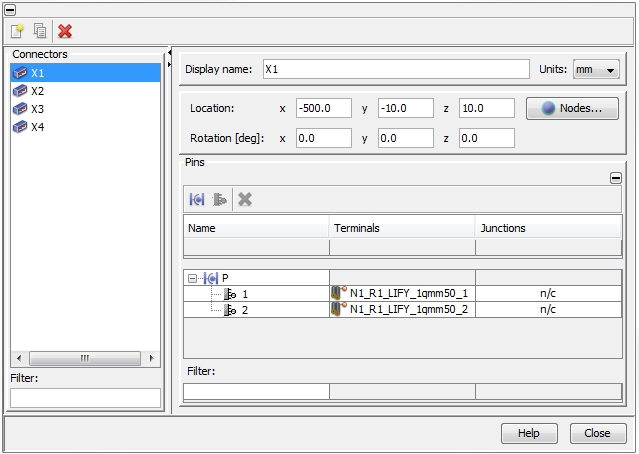Viewport: 639px width, 454px height.
Task: Click the splitter collapse-left arrow
Action: point(169,53)
